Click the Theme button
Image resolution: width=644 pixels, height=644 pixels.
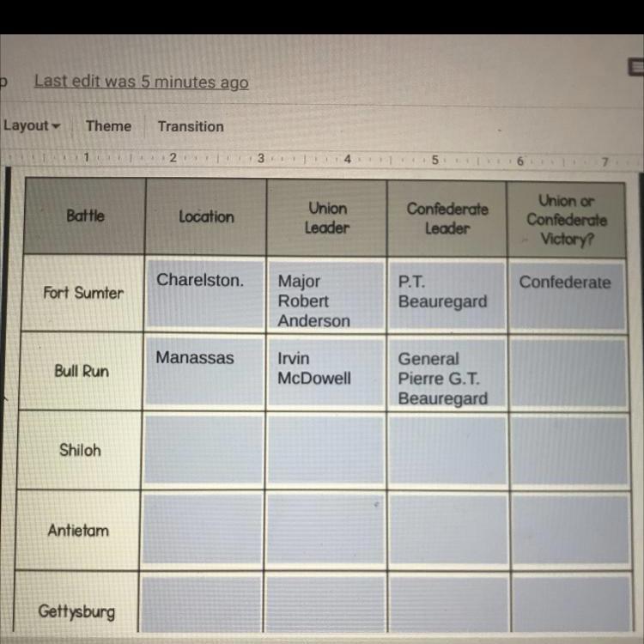[x=108, y=125]
